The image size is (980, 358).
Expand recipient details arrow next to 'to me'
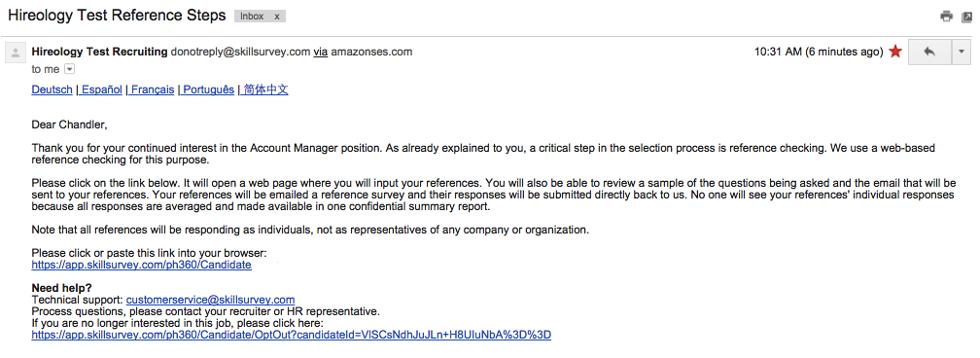coord(69,69)
